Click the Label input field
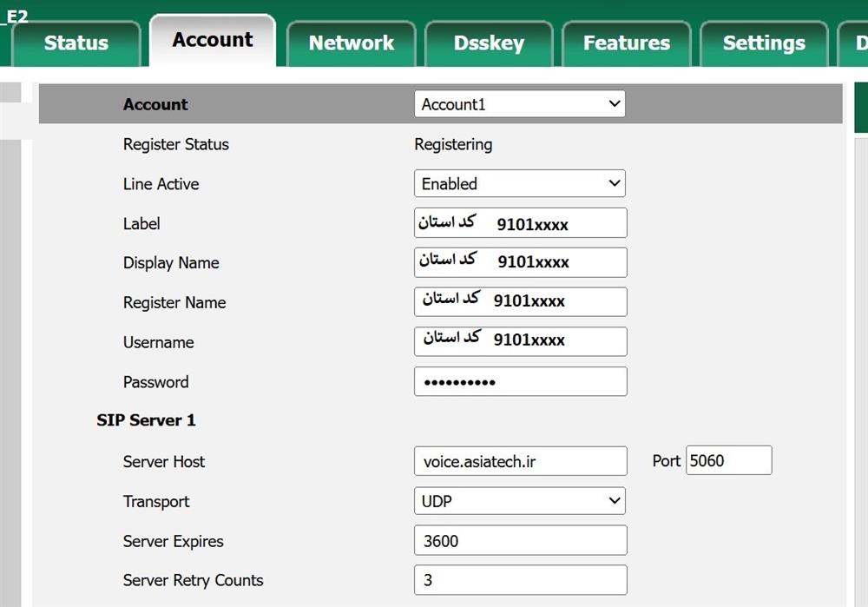Image resolution: width=868 pixels, height=607 pixels. point(520,223)
